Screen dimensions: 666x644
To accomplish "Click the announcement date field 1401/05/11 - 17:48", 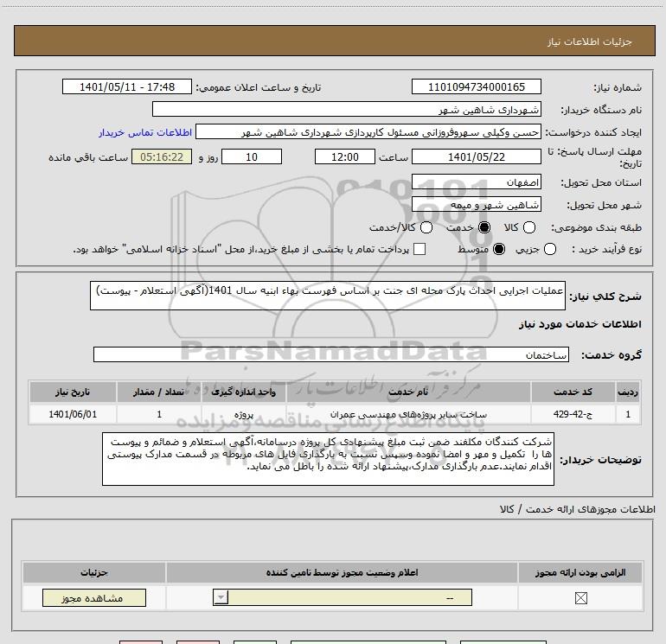I will coord(127,86).
